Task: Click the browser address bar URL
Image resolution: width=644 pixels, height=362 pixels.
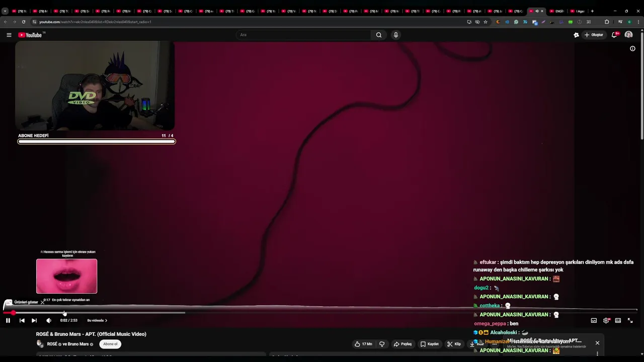Action: click(x=95, y=22)
